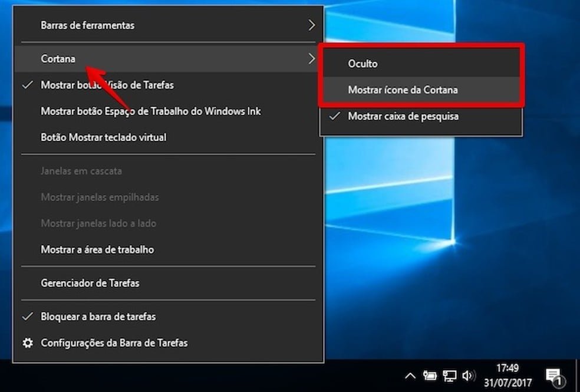Open the volume control from system tray
580x392 pixels.
click(469, 375)
